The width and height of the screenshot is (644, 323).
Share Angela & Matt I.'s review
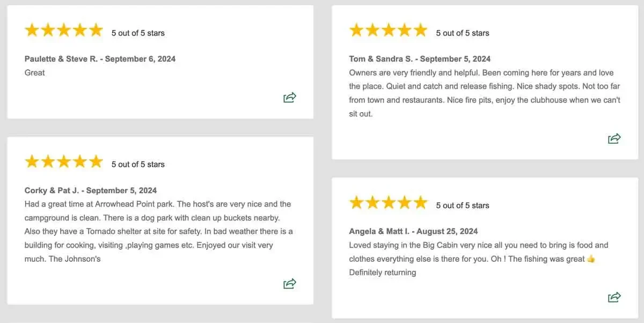click(x=614, y=297)
